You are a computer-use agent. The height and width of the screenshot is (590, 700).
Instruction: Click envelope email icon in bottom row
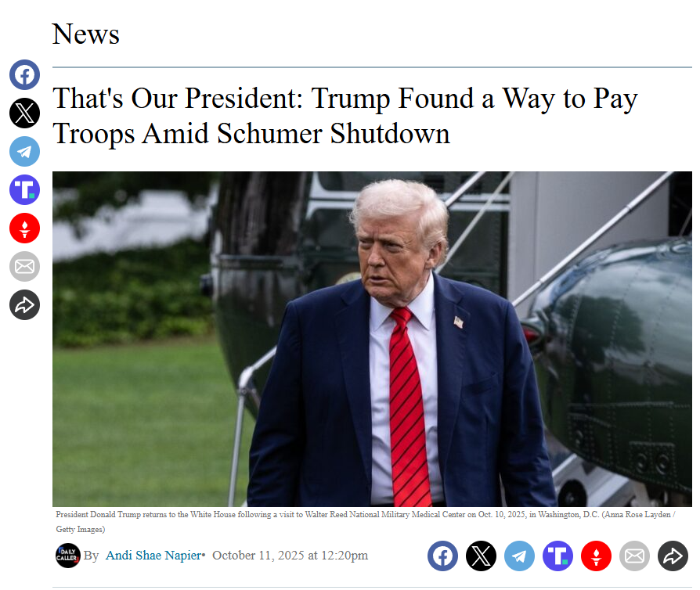[634, 556]
